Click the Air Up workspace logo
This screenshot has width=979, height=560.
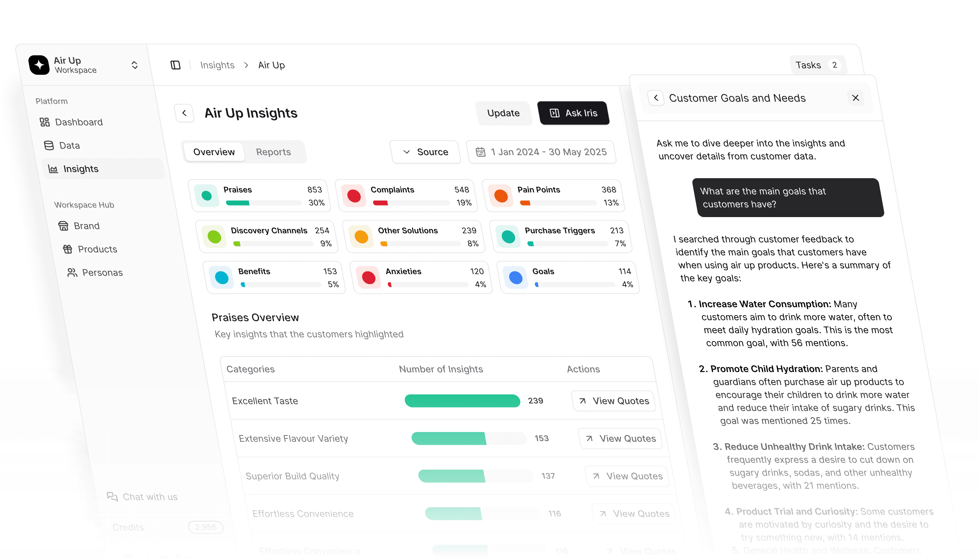click(39, 65)
